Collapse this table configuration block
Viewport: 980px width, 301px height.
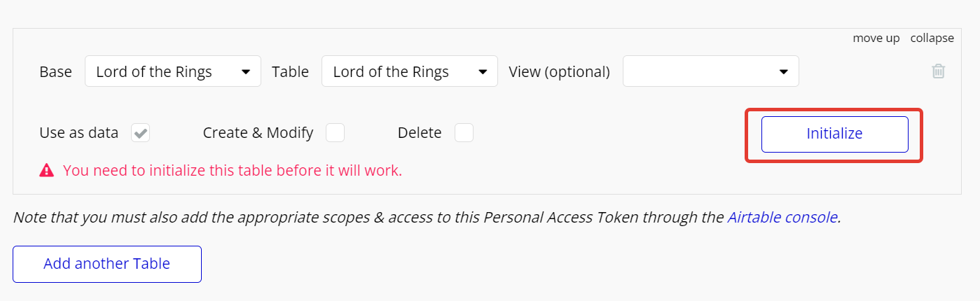[x=932, y=38]
